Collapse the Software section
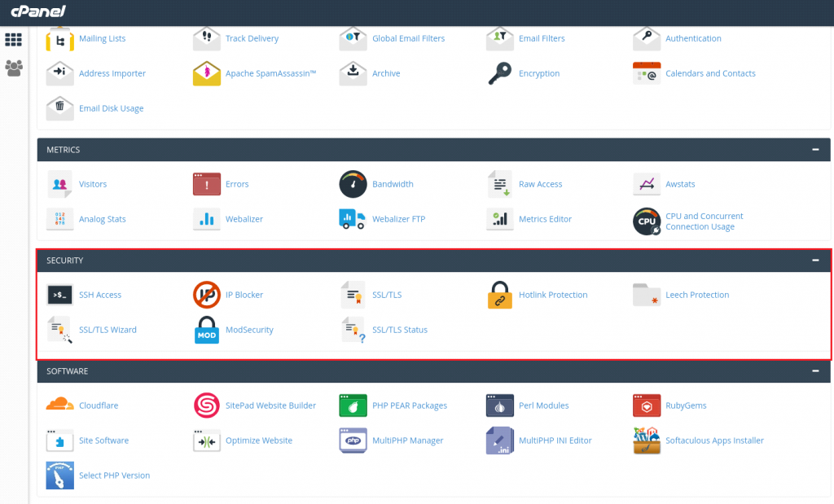Screen dimensions: 834x504 [815, 371]
